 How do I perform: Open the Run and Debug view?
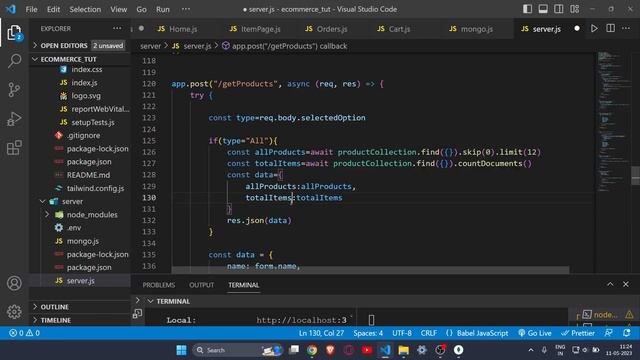coord(14,119)
